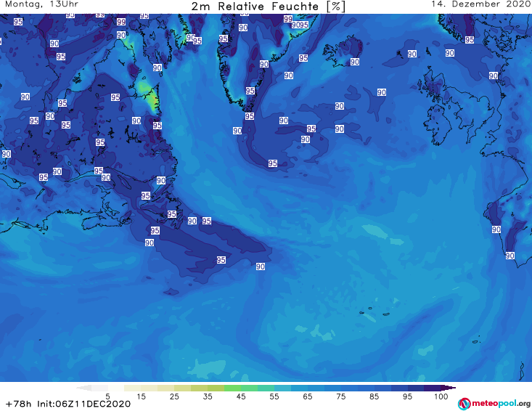532x411 pixels.
Task: Pick the pale yellow legend swatch between 15 and 25
Action: pos(150,388)
